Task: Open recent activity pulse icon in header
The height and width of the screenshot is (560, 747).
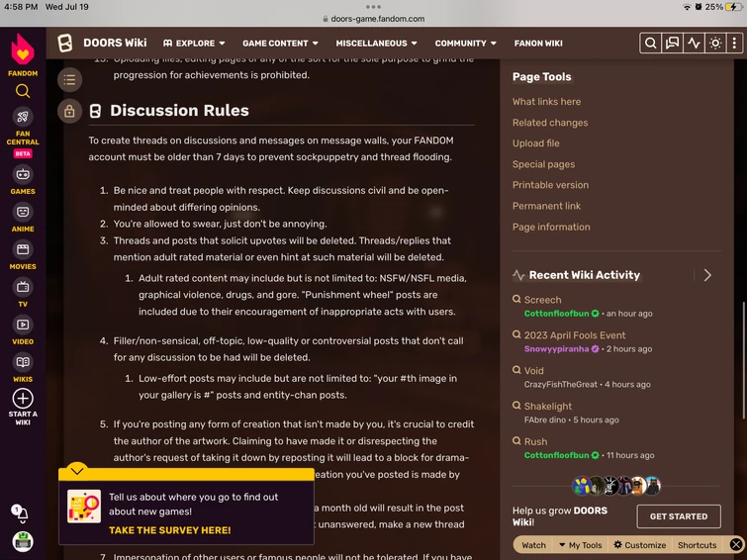Action: pos(694,44)
